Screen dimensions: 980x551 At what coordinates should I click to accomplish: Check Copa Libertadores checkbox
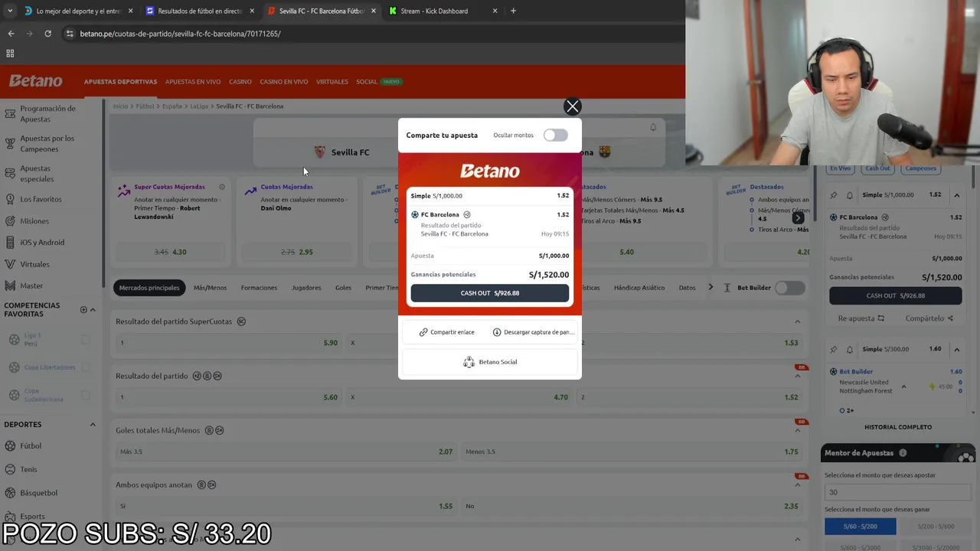point(86,367)
